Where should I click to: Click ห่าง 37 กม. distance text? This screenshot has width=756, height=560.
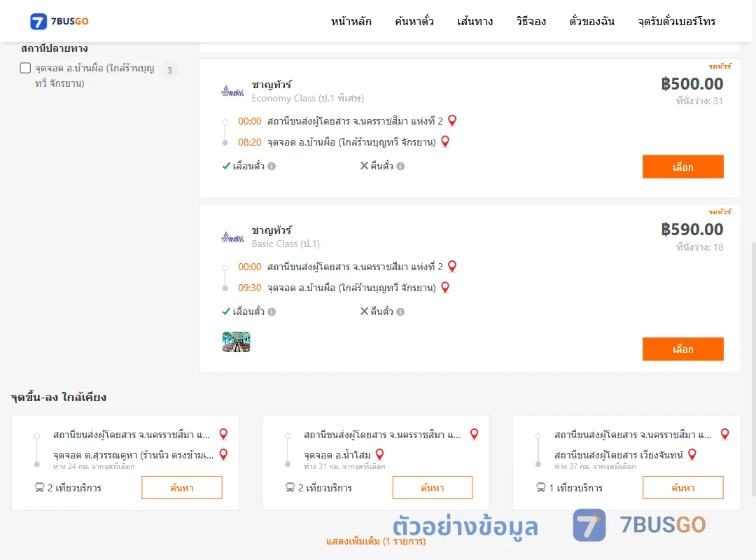[595, 466]
